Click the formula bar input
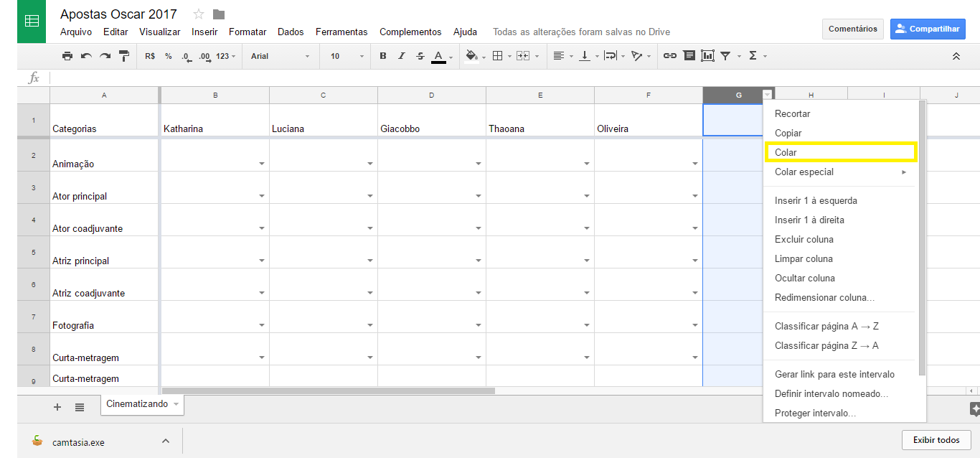 coord(514,78)
